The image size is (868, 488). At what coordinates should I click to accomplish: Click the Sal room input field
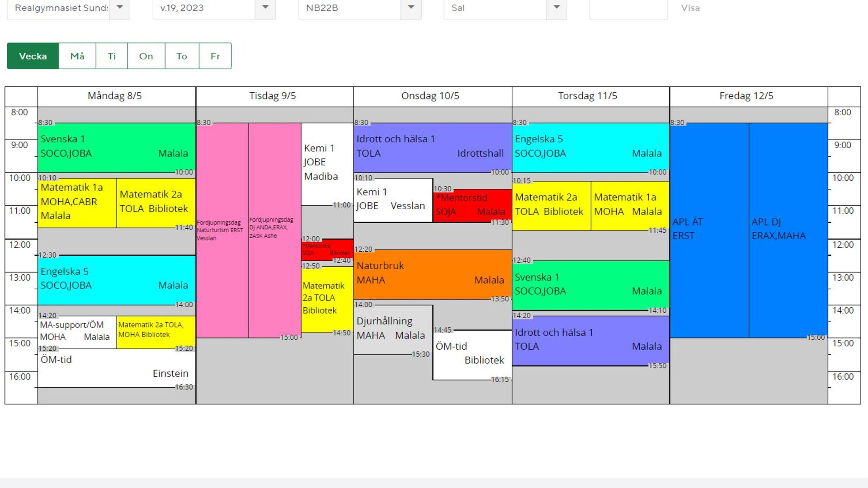tap(495, 8)
